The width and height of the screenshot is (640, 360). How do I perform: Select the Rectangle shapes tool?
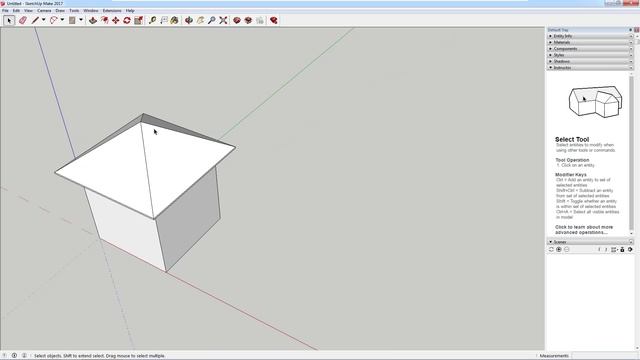click(x=72, y=20)
